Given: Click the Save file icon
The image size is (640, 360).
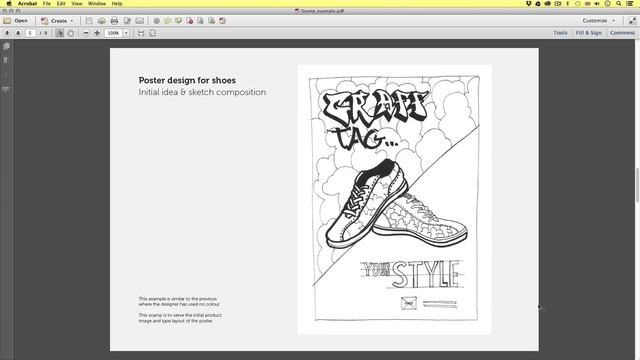Looking at the screenshot, I should tap(89, 20).
